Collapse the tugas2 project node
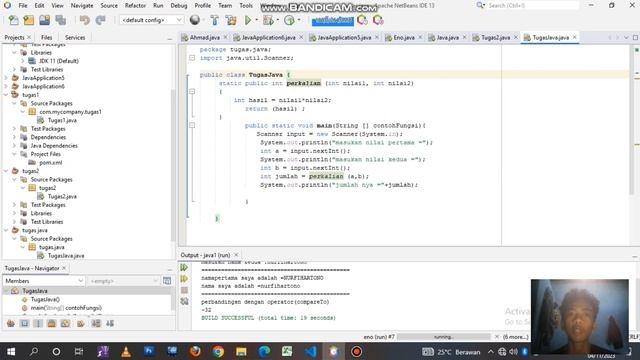The height and width of the screenshot is (360, 640). [x=6, y=171]
